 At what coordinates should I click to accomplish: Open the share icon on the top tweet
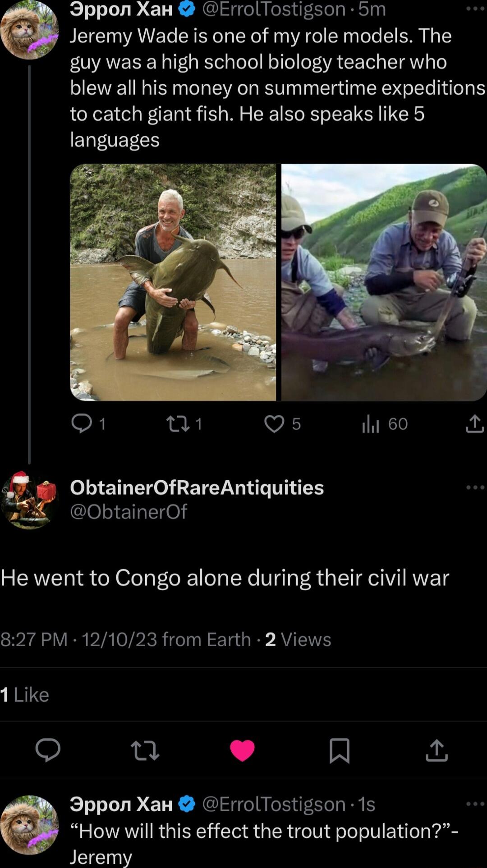(473, 423)
